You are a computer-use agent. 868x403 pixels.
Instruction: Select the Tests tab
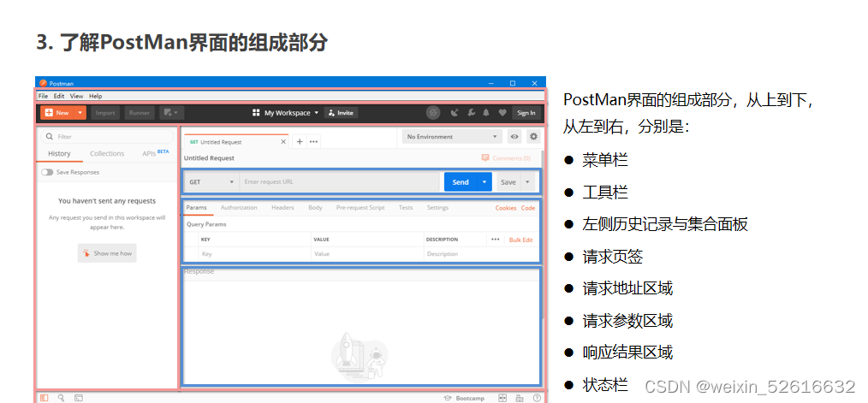point(406,208)
